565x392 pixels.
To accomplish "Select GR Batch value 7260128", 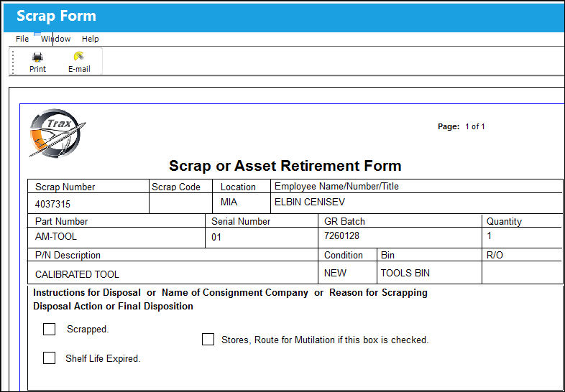I will coord(341,235).
